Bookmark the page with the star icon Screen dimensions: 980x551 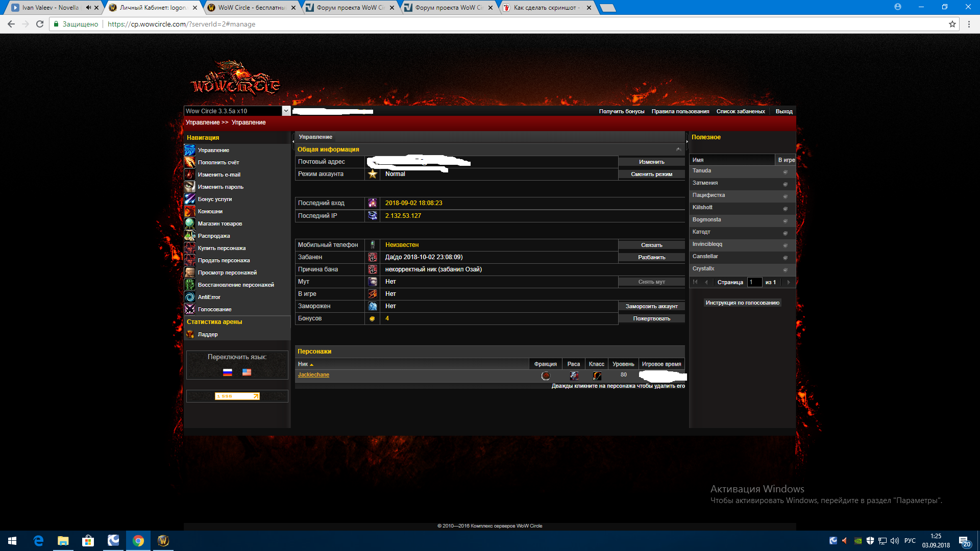[952, 24]
